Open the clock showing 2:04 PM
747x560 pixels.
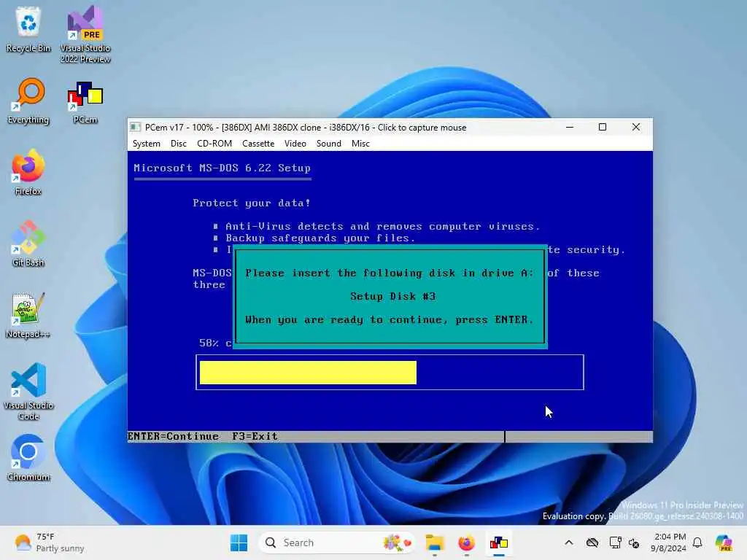click(669, 542)
